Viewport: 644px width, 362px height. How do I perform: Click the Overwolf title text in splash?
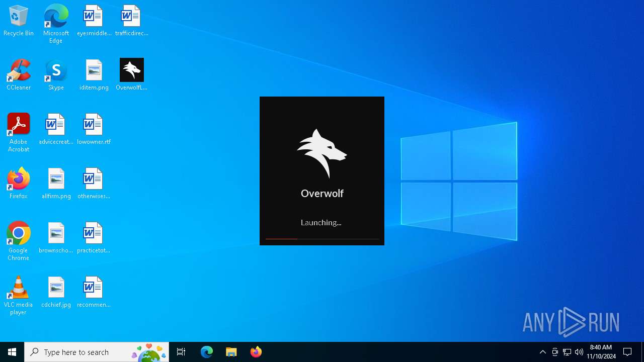322,194
